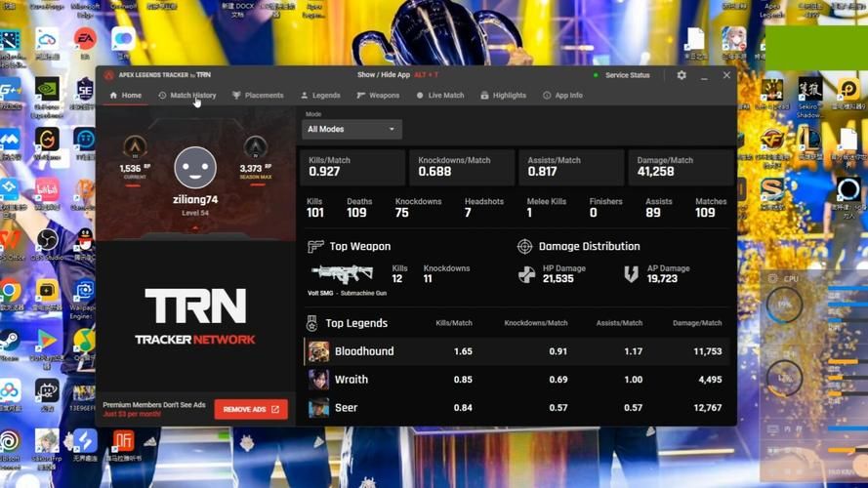Collapse the profile panel using small red chevron

[x=195, y=228]
